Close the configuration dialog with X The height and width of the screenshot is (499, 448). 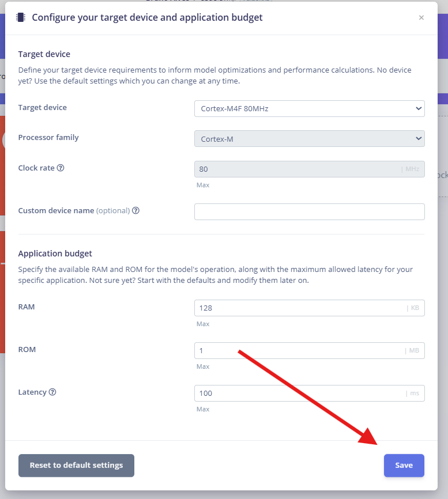421,17
